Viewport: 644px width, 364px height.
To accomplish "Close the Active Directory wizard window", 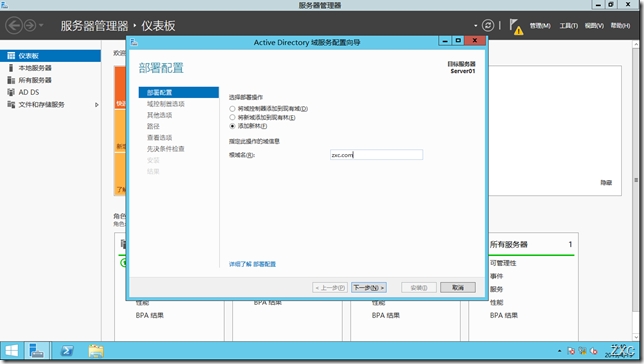I will [x=475, y=40].
